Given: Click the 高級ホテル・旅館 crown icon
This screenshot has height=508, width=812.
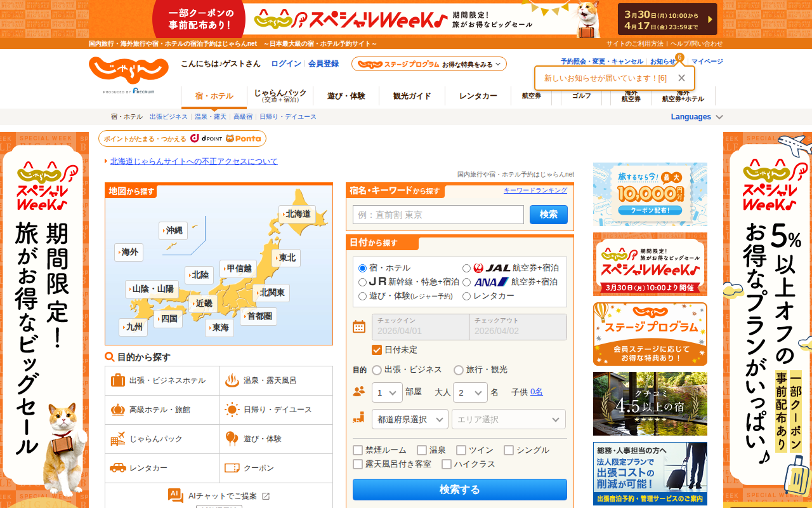Looking at the screenshot, I should (118, 410).
